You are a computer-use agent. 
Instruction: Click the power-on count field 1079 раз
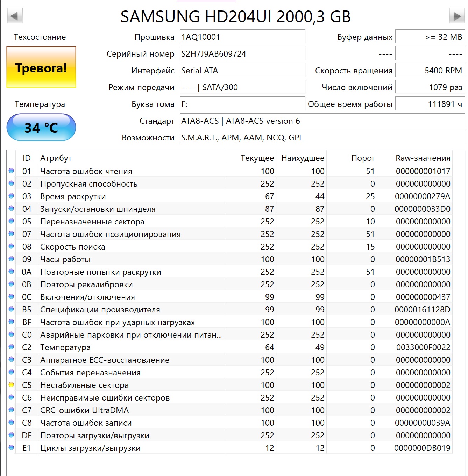tap(430, 87)
